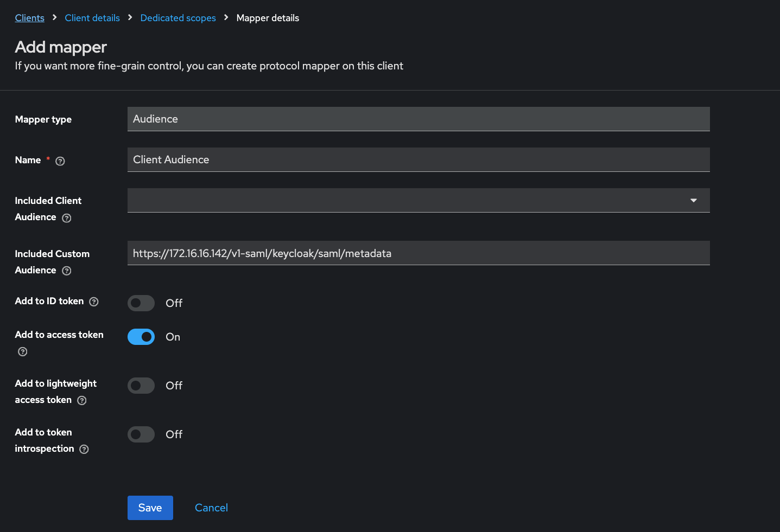Viewport: 780px width, 532px height.
Task: Click the Mapper type Audience field
Action: pyautogui.click(x=418, y=119)
